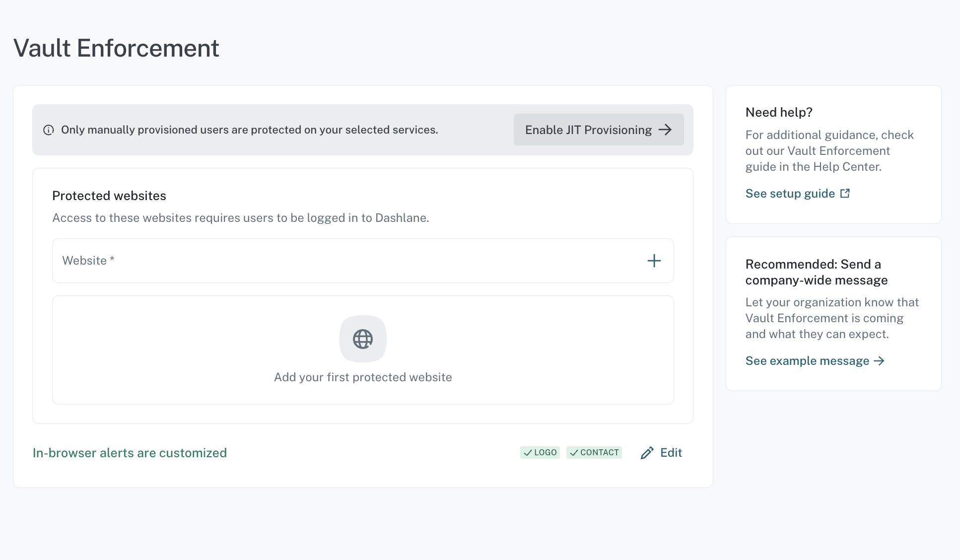The width and height of the screenshot is (960, 560).
Task: Click the globe icon placeholder
Action: tap(363, 339)
